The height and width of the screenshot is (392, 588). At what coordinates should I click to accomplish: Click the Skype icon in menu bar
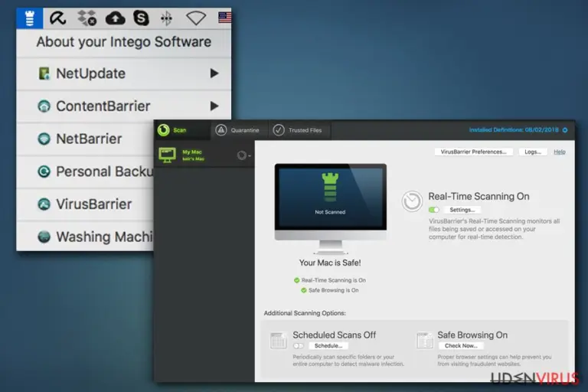(141, 18)
